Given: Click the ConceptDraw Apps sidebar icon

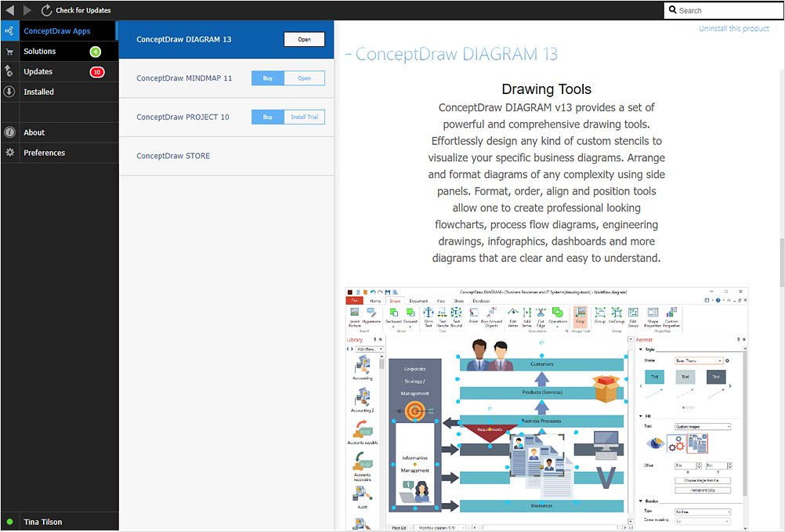Looking at the screenshot, I should pos(9,31).
